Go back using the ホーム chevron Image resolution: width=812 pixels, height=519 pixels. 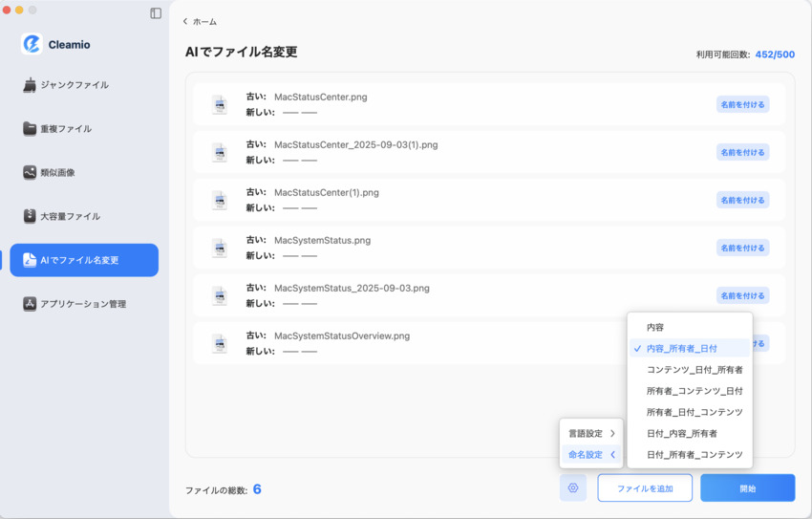pos(185,21)
